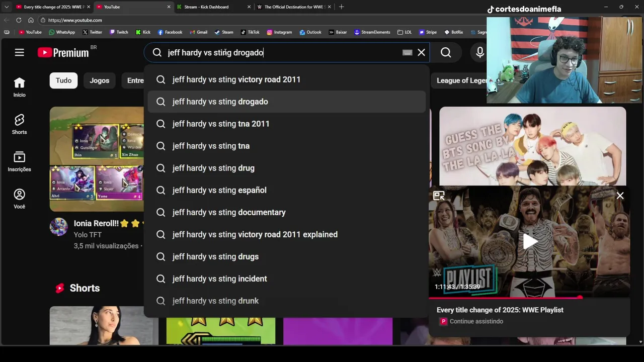Open Twitter bookmark

(92, 32)
